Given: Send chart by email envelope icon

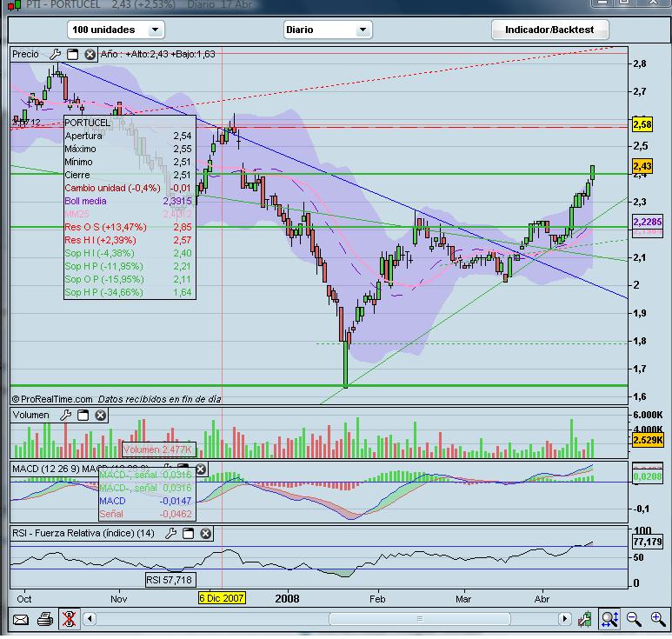Looking at the screenshot, I should click(21, 619).
